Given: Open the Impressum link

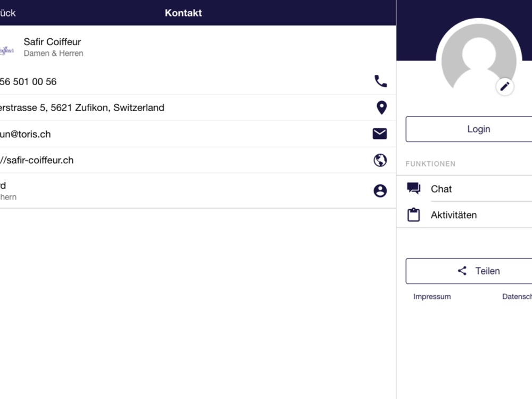Looking at the screenshot, I should (432, 296).
